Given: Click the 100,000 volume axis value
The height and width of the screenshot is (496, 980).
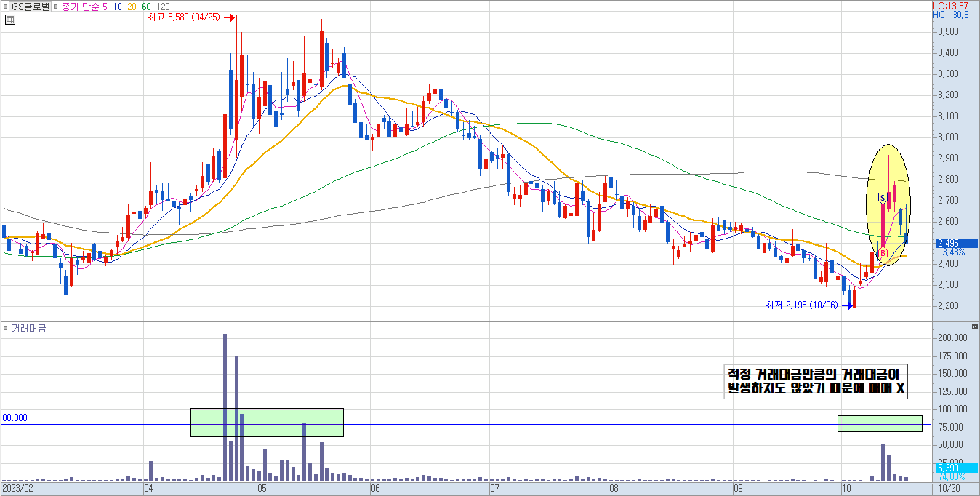Looking at the screenshot, I should 951,409.
